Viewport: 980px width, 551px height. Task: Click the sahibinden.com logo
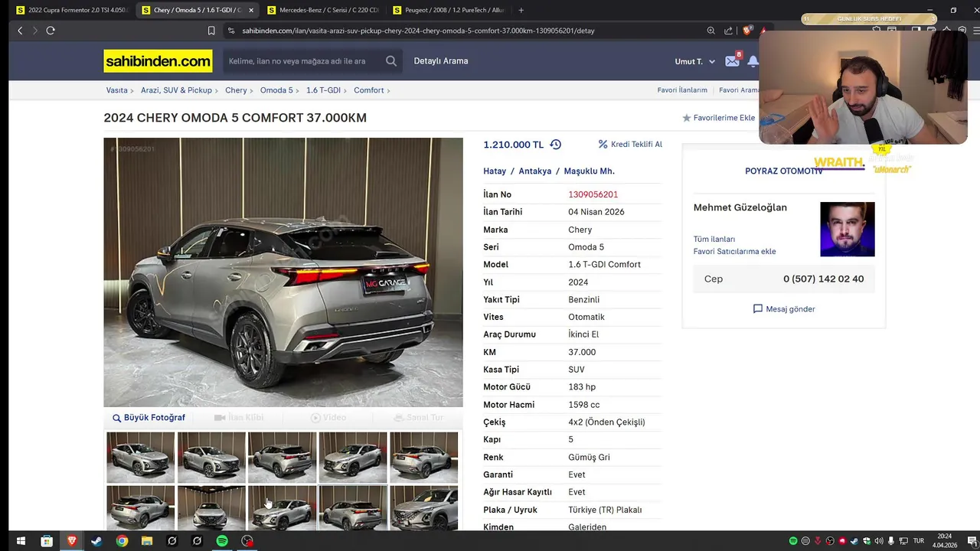click(158, 61)
